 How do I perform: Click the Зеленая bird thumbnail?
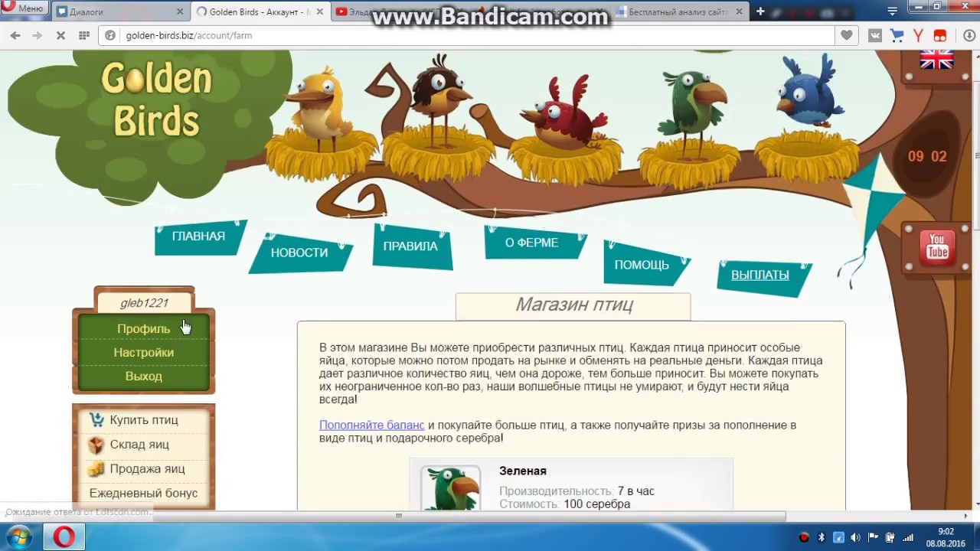[451, 488]
